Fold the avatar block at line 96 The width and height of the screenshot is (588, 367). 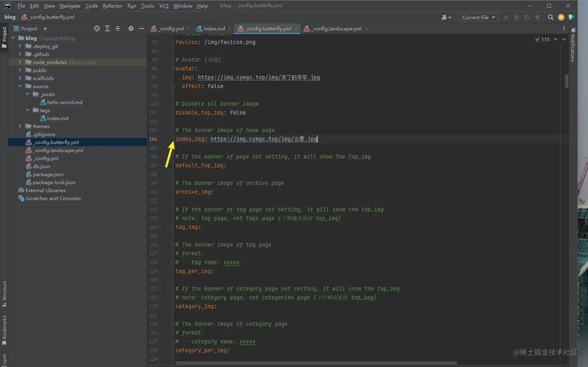(173, 68)
